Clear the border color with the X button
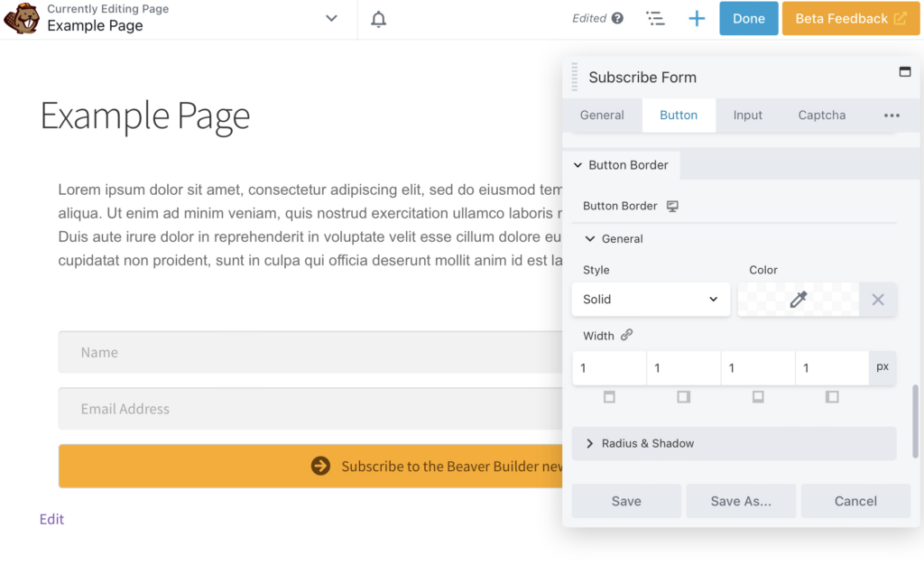924x583 pixels. coord(877,299)
